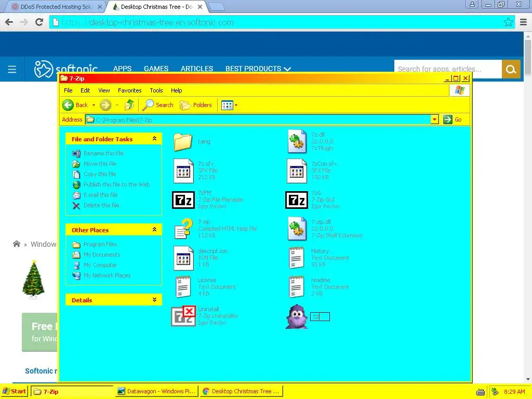Select the History text document icon

pyautogui.click(x=297, y=258)
